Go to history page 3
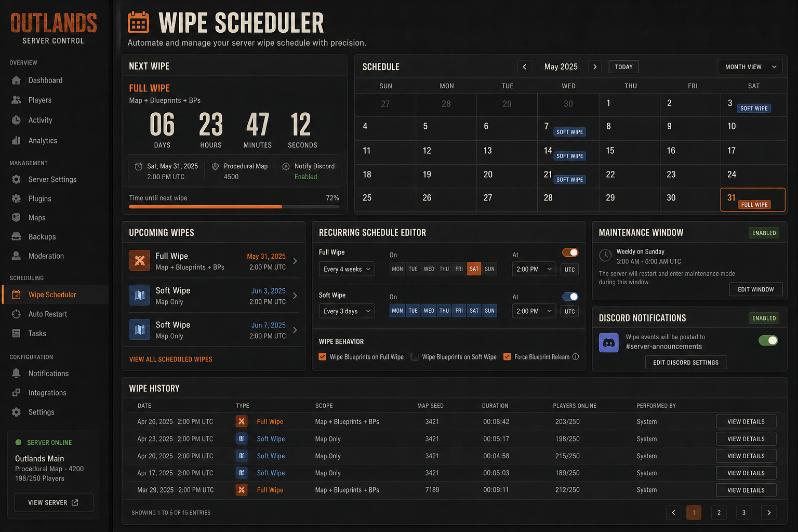Image resolution: width=798 pixels, height=532 pixels. [744, 513]
